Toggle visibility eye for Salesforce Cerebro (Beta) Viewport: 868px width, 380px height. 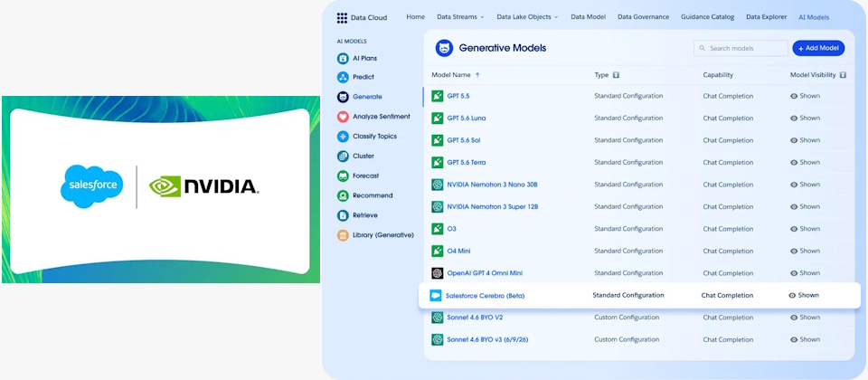click(x=792, y=296)
